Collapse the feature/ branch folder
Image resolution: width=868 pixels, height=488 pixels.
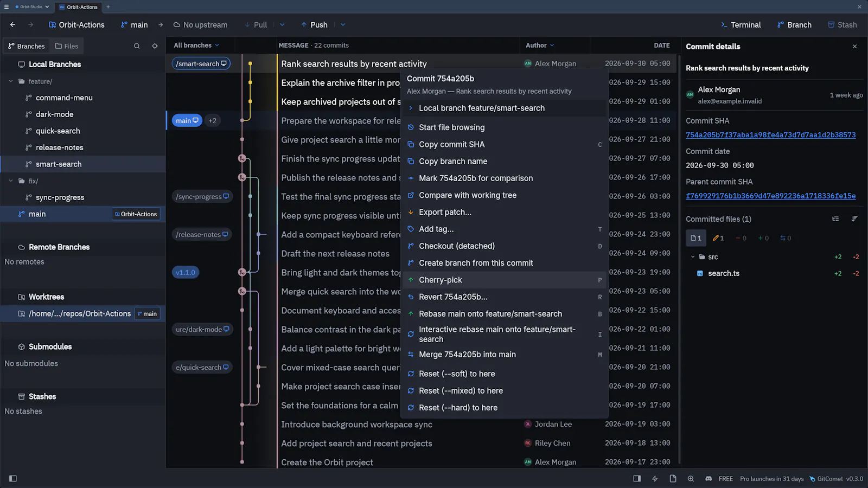11,81
